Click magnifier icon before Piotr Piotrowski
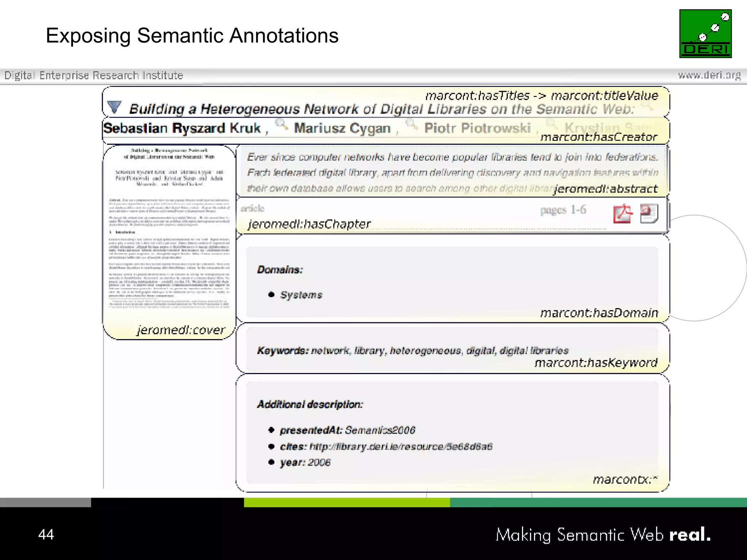The width and height of the screenshot is (747, 560). [412, 124]
